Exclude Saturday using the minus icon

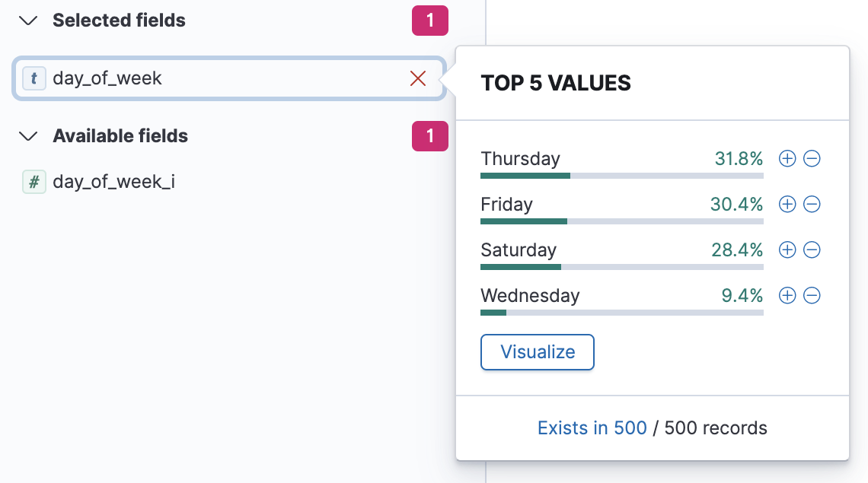tap(812, 249)
